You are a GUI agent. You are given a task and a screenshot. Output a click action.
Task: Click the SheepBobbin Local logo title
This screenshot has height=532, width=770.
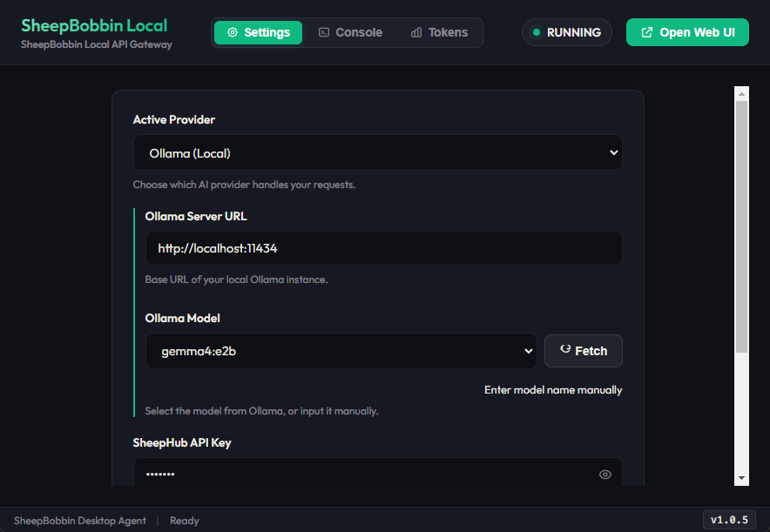(94, 25)
